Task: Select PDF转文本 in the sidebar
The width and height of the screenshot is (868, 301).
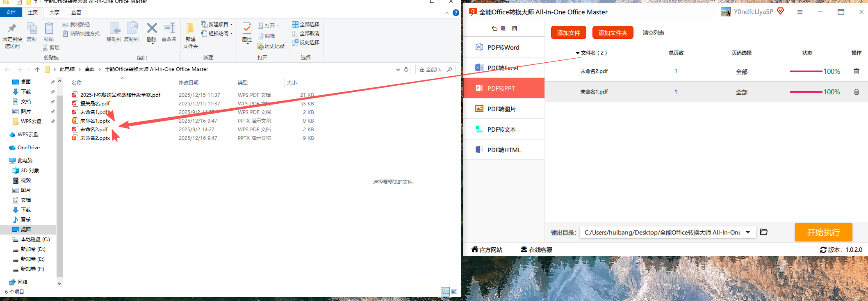Action: point(503,129)
